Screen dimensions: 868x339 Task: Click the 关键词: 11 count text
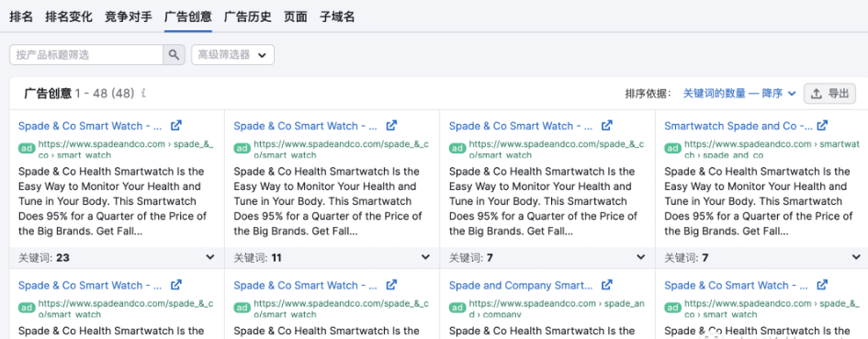[x=257, y=257]
